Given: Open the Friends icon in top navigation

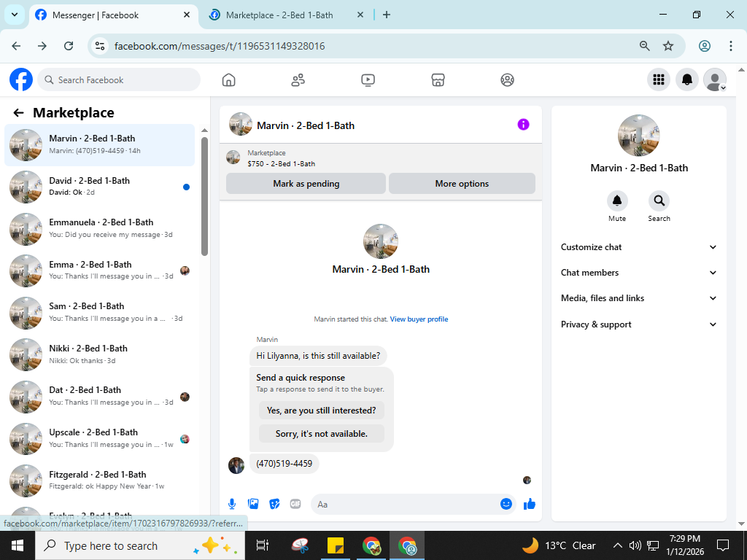Looking at the screenshot, I should (298, 80).
